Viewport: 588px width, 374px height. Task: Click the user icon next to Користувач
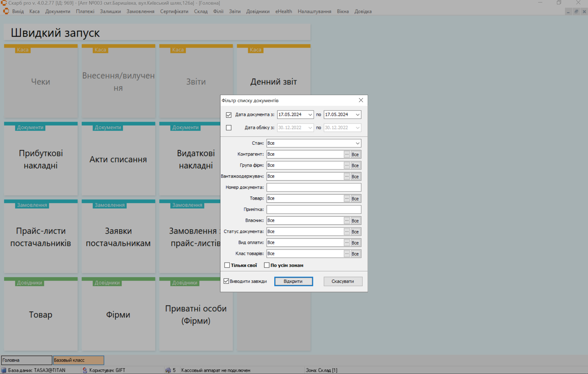(x=85, y=370)
